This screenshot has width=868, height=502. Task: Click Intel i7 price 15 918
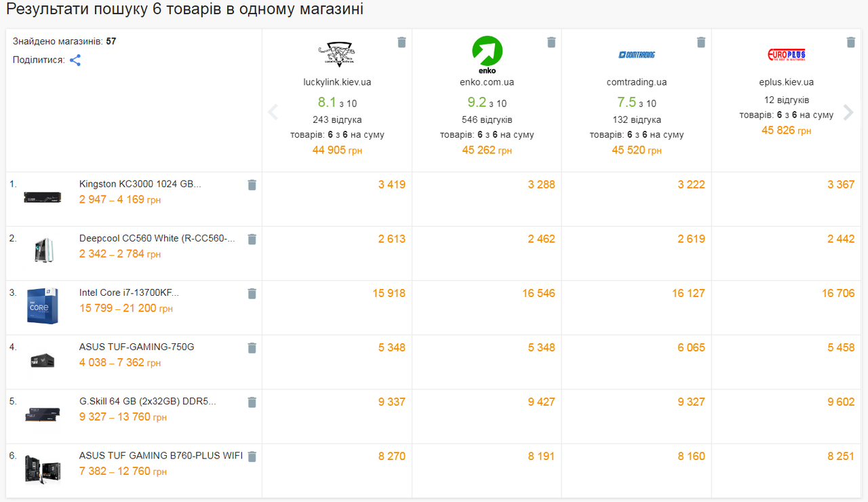[389, 293]
